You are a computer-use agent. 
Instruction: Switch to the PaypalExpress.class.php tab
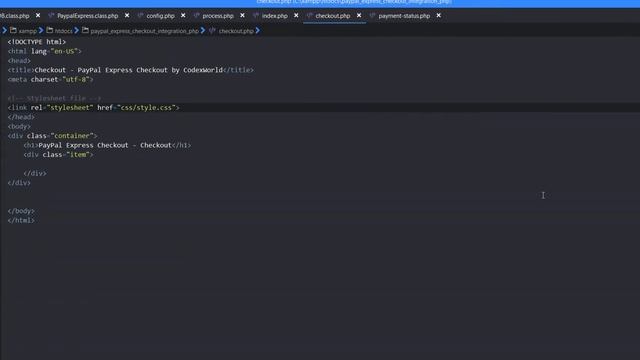click(87, 16)
